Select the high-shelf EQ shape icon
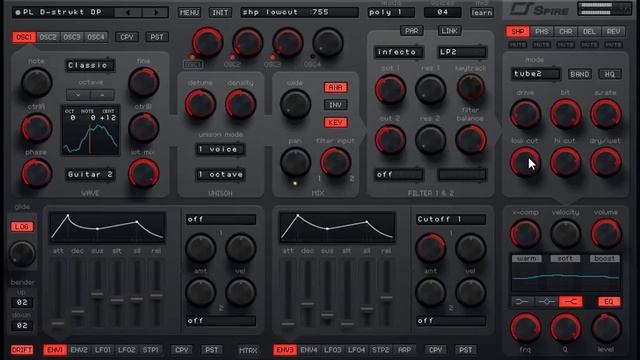 [x=570, y=302]
